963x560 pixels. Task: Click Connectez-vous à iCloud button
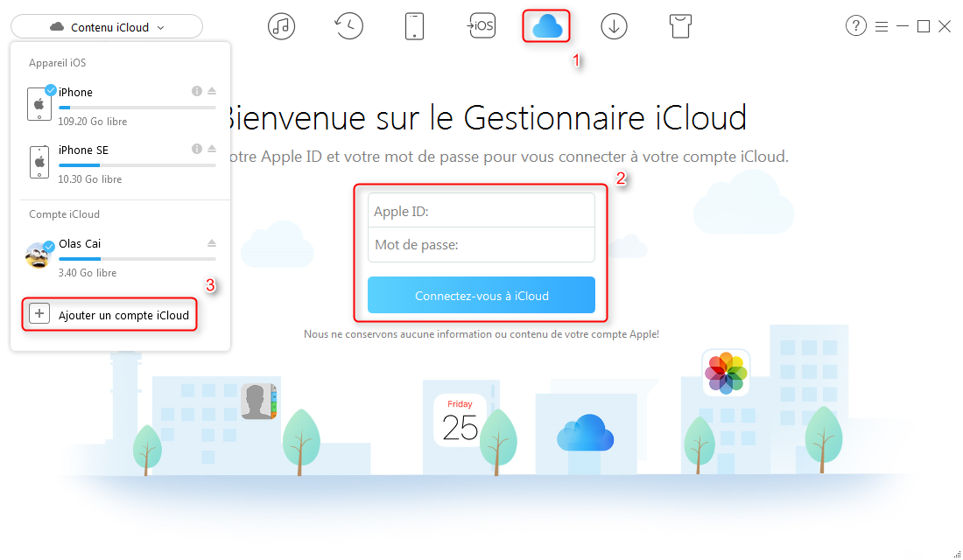click(481, 296)
